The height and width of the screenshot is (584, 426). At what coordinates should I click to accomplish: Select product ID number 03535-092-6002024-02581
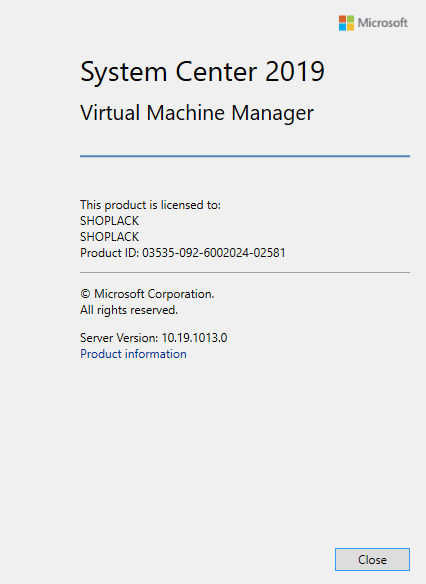pos(214,253)
